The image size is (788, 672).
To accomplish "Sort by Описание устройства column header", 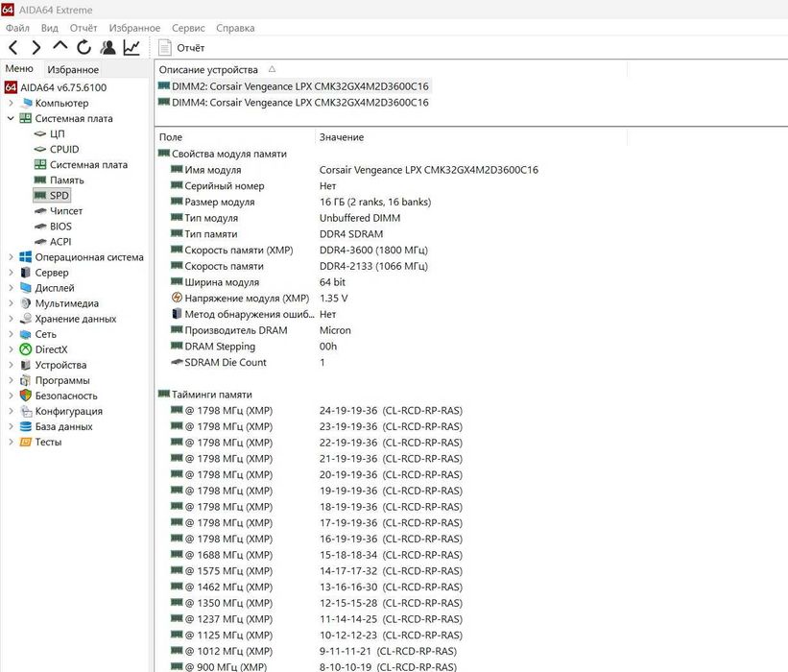I will [x=208, y=70].
